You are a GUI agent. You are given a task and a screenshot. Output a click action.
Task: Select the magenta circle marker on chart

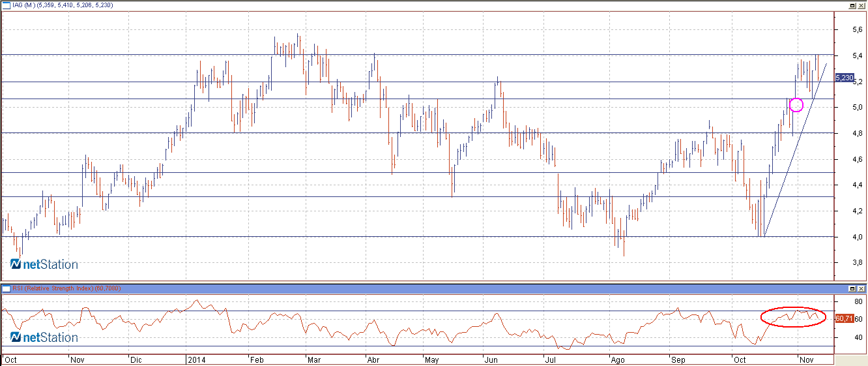point(796,104)
